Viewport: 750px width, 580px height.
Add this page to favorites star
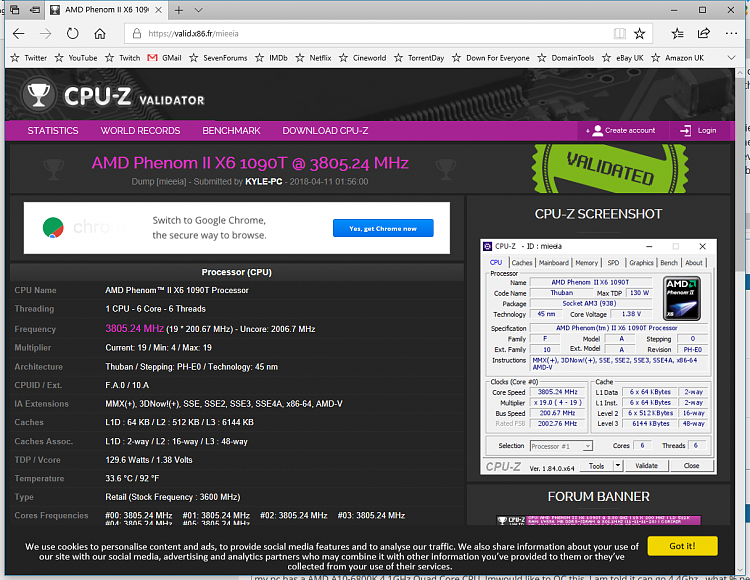pyautogui.click(x=640, y=33)
